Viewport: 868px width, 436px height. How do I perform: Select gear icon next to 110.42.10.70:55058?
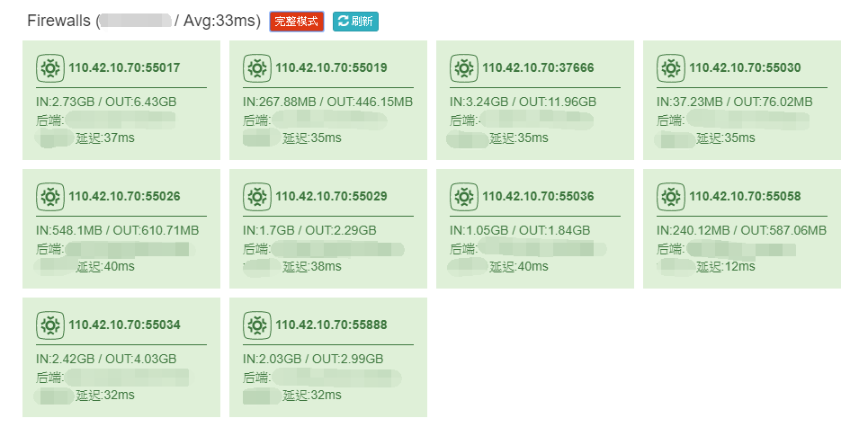(x=671, y=196)
